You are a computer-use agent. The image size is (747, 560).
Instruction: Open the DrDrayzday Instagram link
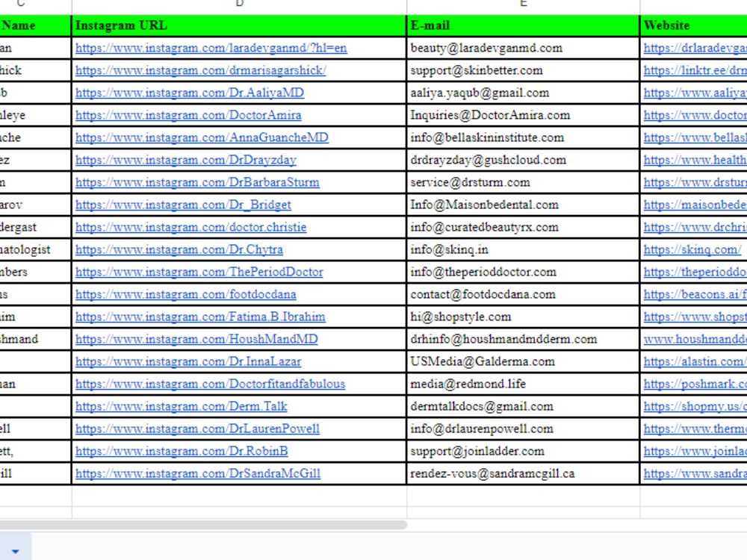pyautogui.click(x=186, y=160)
